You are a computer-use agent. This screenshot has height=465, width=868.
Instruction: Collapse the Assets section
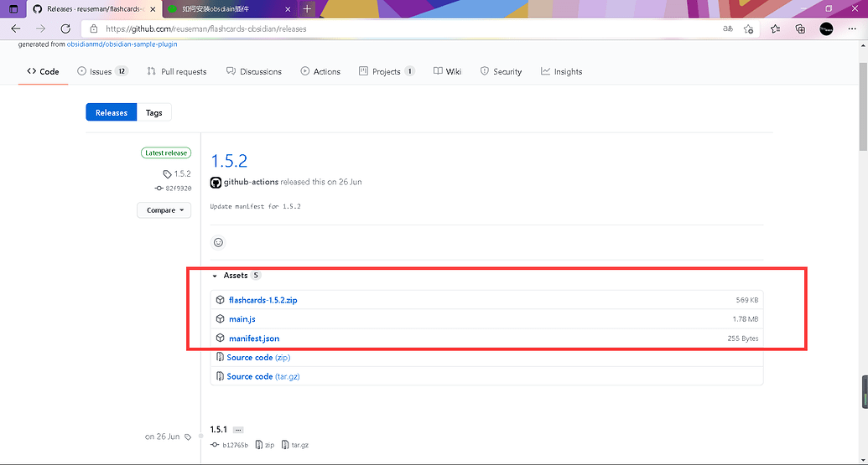click(x=215, y=276)
